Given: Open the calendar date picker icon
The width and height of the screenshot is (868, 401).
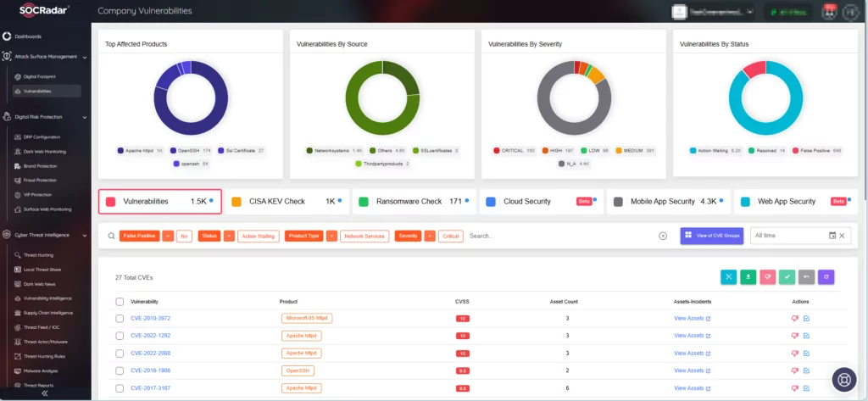Looking at the screenshot, I should point(832,236).
